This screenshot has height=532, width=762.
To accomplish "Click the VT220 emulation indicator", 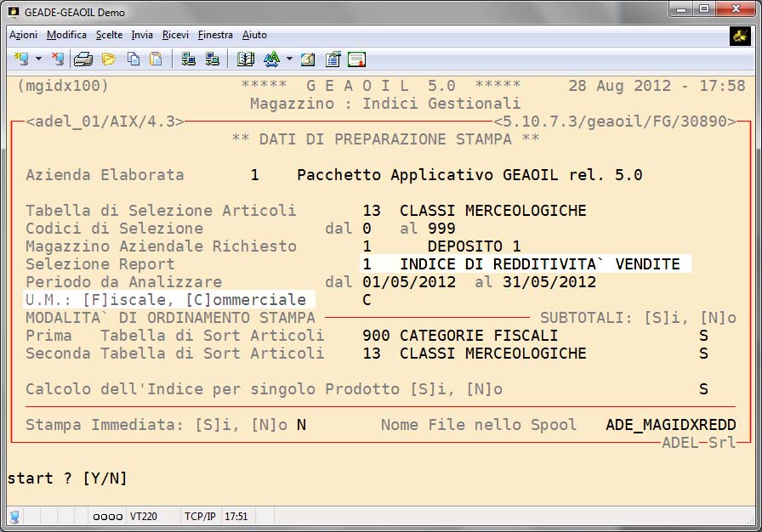I will click(143, 516).
